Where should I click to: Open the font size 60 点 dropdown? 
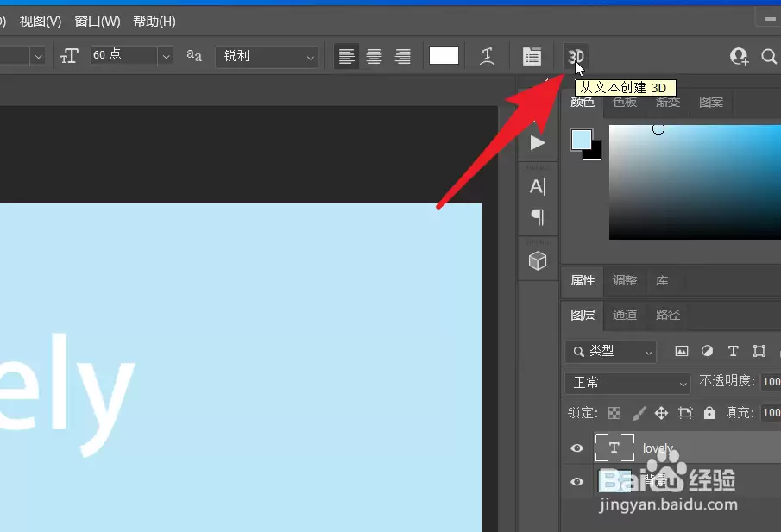pyautogui.click(x=166, y=56)
